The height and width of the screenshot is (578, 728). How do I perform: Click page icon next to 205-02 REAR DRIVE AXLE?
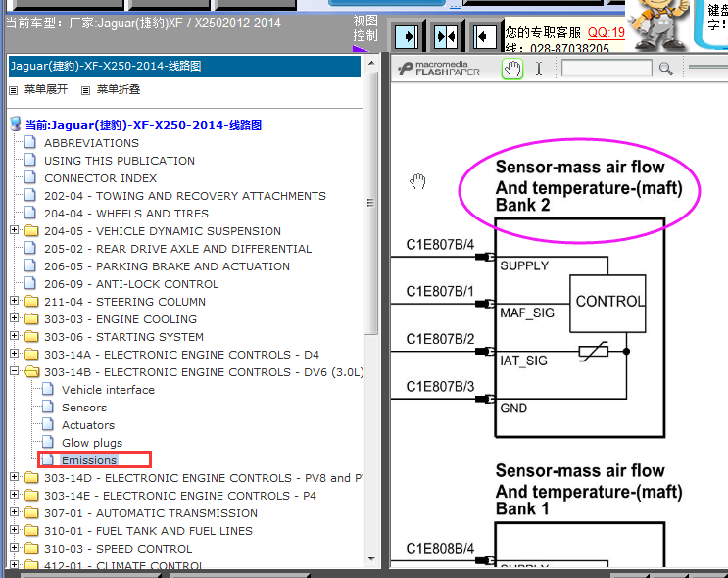coord(30,249)
